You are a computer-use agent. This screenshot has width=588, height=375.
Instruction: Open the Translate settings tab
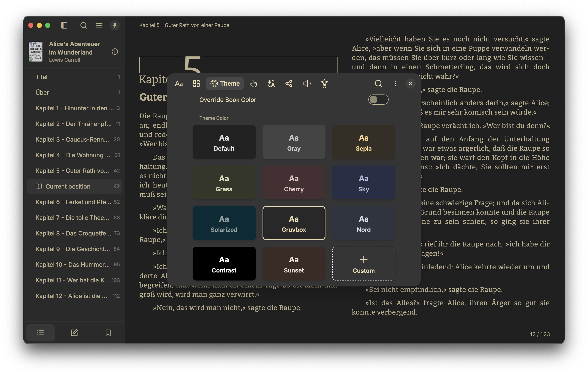tap(271, 84)
